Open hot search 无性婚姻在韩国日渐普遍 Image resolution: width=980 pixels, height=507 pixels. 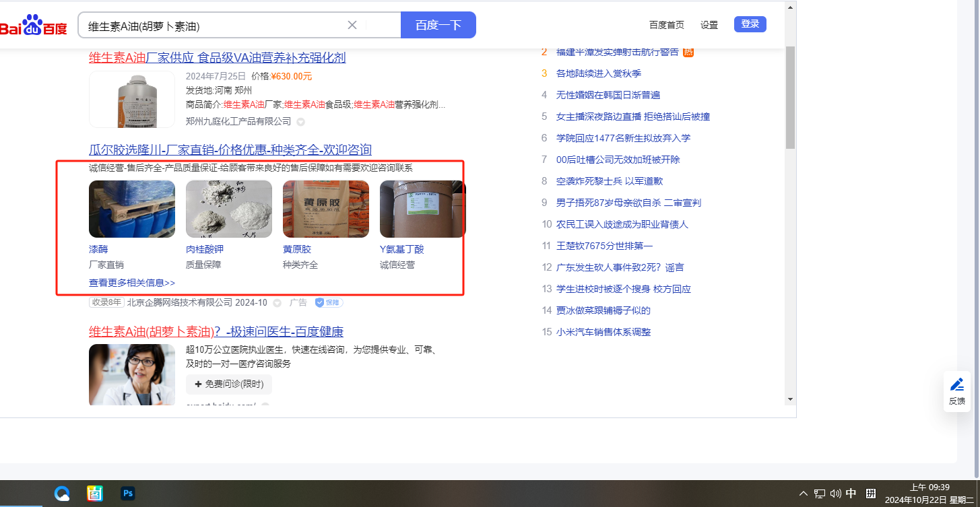[608, 95]
